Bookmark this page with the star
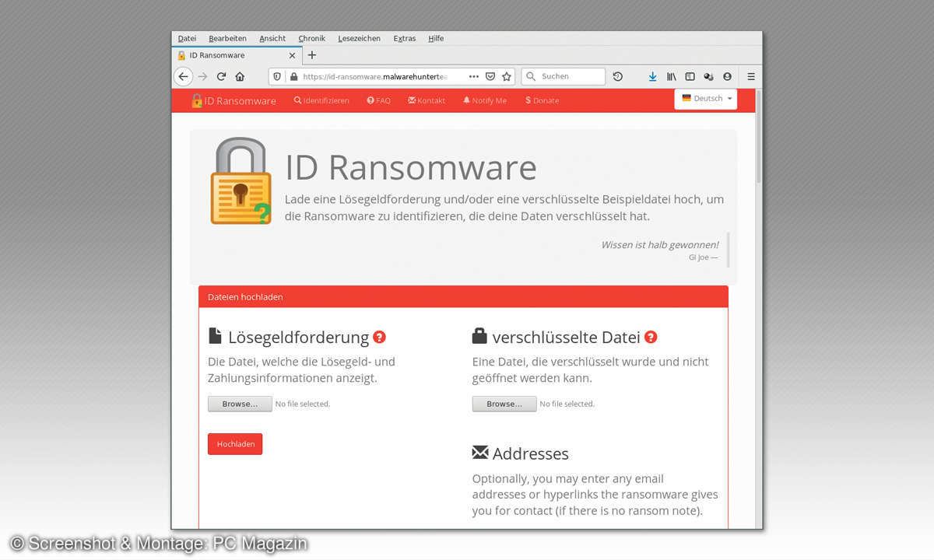Screen dimensions: 934x560 click(507, 76)
